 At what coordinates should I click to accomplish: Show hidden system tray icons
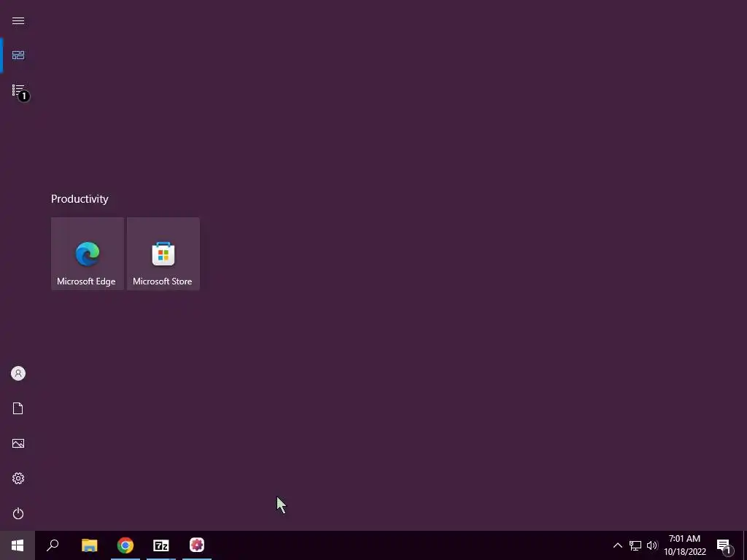click(x=617, y=545)
